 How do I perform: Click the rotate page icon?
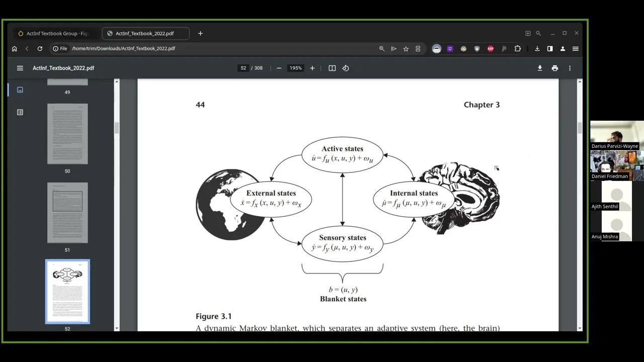[x=346, y=68]
